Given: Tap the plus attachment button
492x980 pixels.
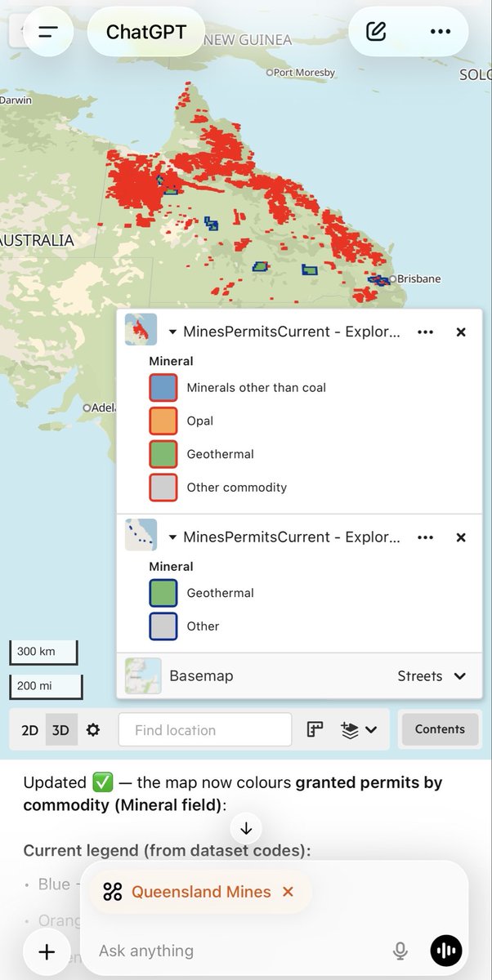Looking at the screenshot, I should click(47, 951).
